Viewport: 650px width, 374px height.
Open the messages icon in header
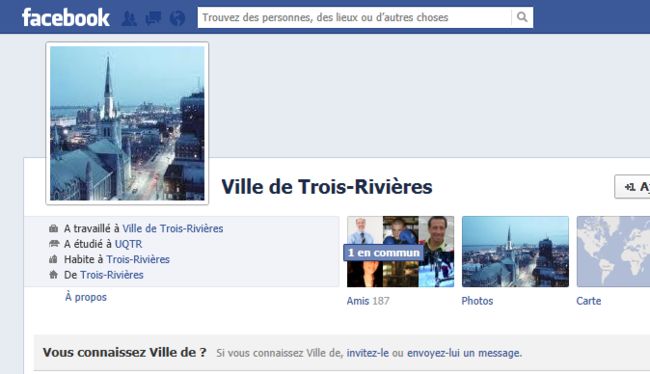pos(153,18)
